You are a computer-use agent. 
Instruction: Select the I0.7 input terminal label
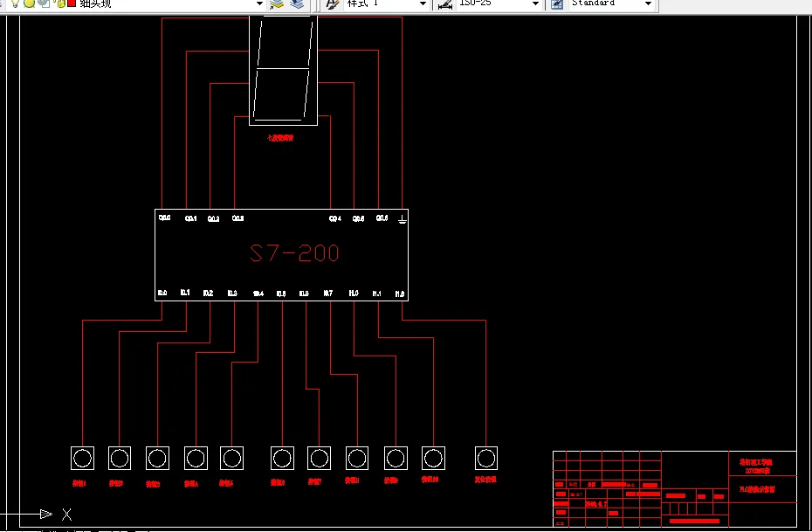327,294
